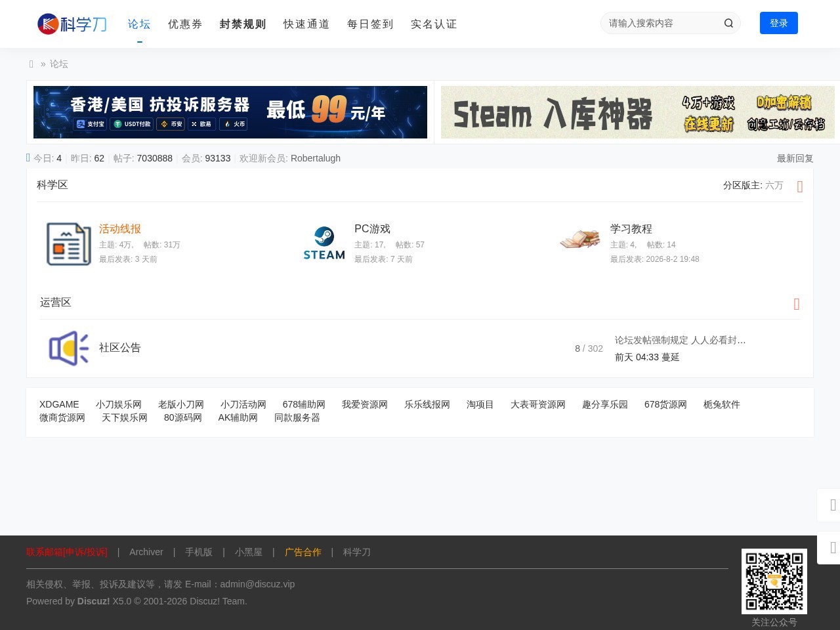This screenshot has width=840, height=630.
Task: Click the 香港/美国 server banner ad
Action: (x=230, y=112)
